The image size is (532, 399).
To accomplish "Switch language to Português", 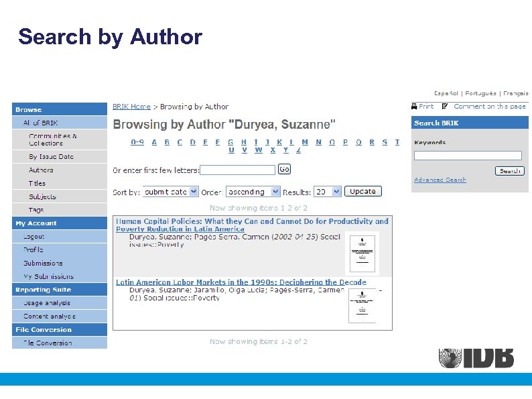I will (x=480, y=93).
